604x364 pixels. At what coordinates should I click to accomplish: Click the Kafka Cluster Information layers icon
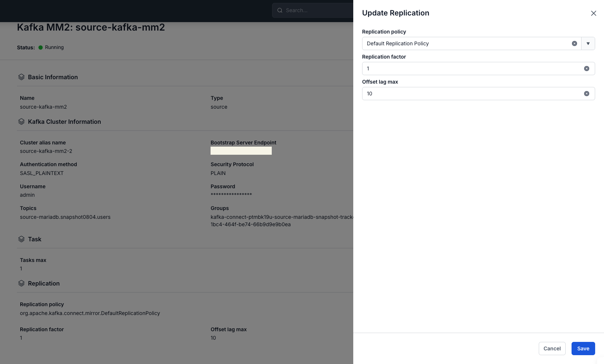tap(21, 122)
